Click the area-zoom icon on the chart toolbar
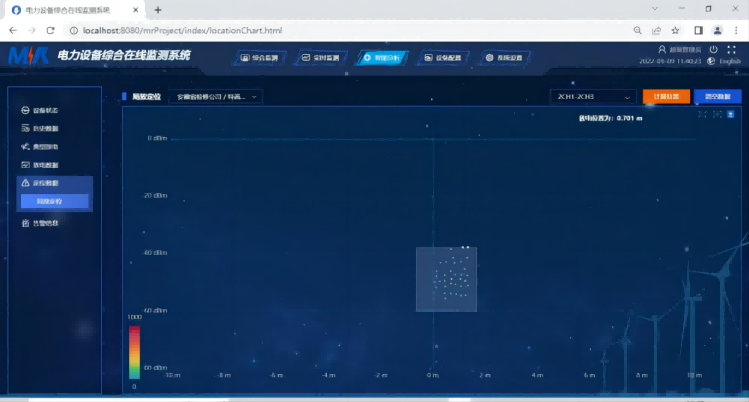Image resolution: width=749 pixels, height=402 pixels. tap(703, 114)
